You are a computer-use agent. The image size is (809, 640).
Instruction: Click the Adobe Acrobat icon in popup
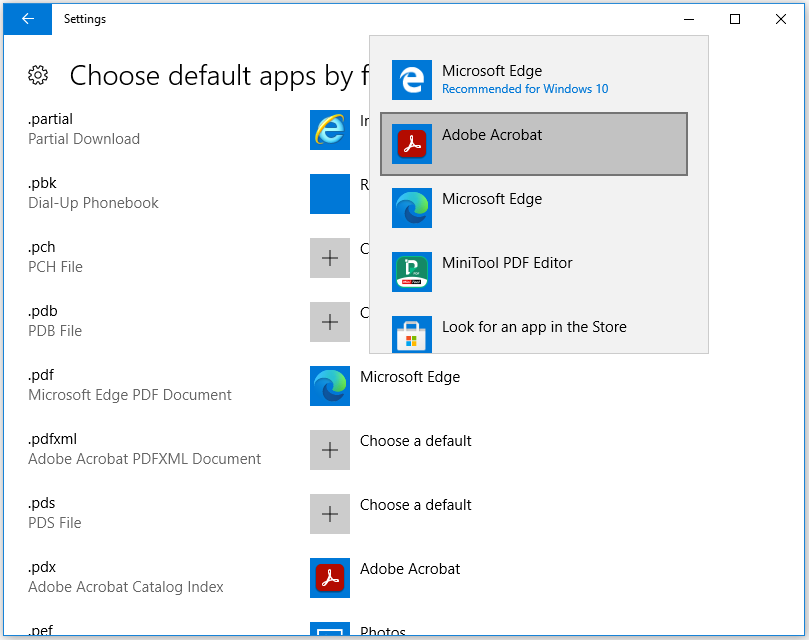tap(412, 144)
